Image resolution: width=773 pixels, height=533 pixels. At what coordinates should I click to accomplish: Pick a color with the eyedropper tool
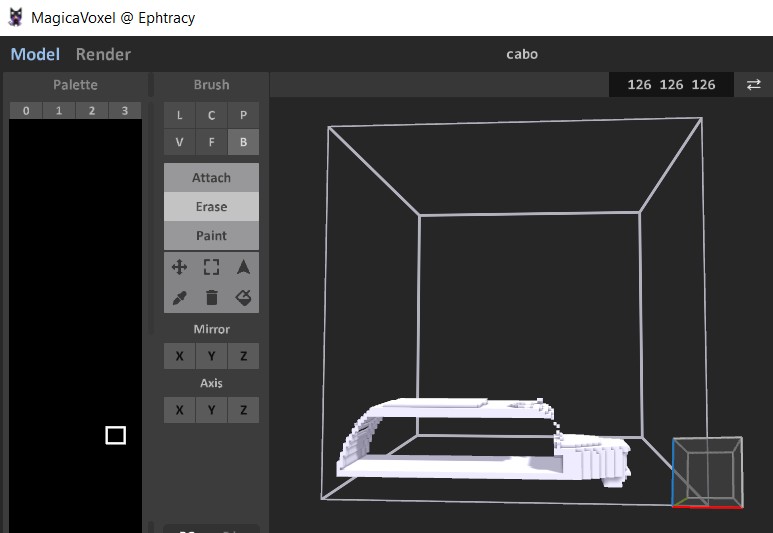pyautogui.click(x=179, y=298)
